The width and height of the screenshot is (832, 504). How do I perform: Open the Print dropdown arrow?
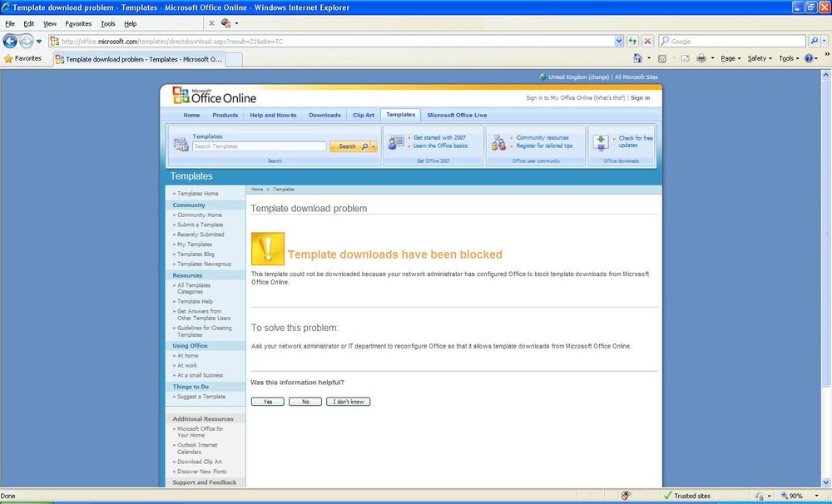point(712,58)
